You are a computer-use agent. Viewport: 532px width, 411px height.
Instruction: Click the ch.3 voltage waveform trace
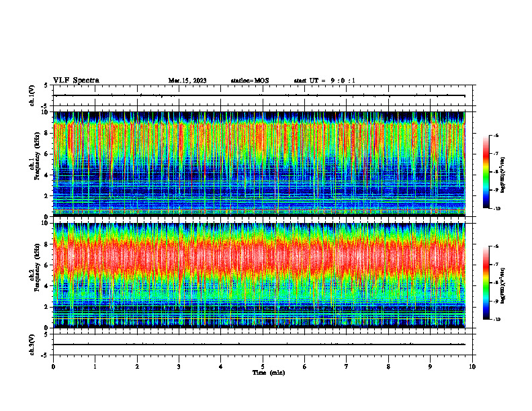[259, 345]
